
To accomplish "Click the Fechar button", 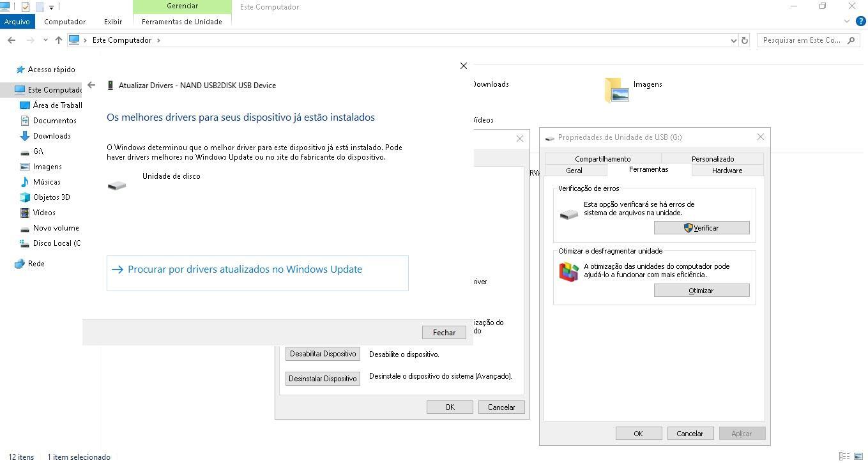I will (444, 332).
